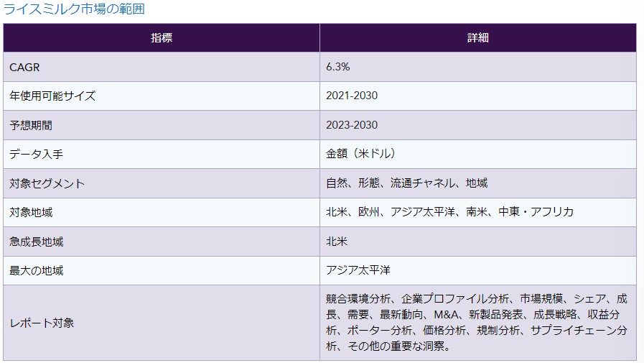
Task: Select the 6.3% value cell
Action: (x=478, y=67)
